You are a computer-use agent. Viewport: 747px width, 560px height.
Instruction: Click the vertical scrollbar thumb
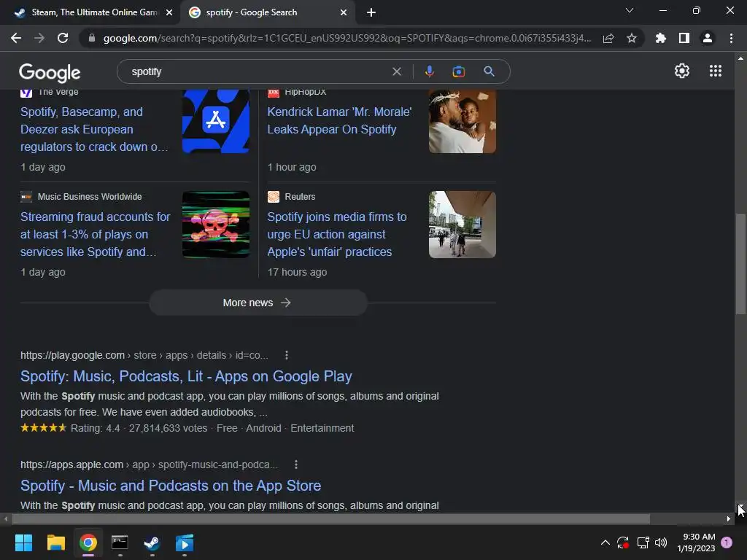coord(740,264)
